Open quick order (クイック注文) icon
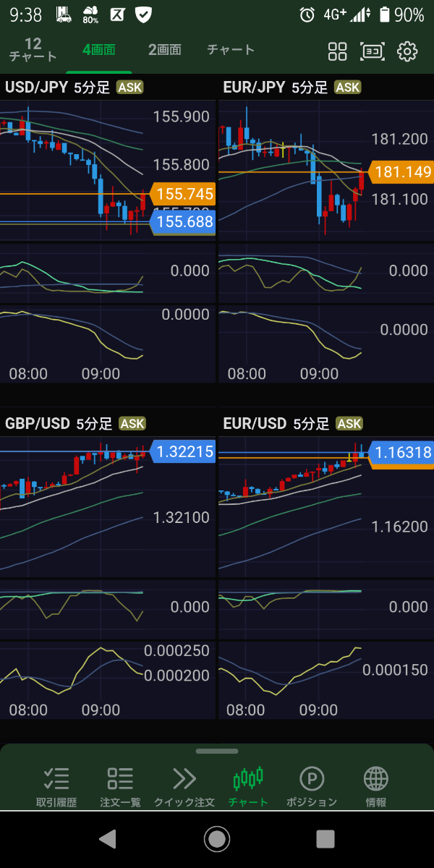434x868 pixels. click(184, 786)
